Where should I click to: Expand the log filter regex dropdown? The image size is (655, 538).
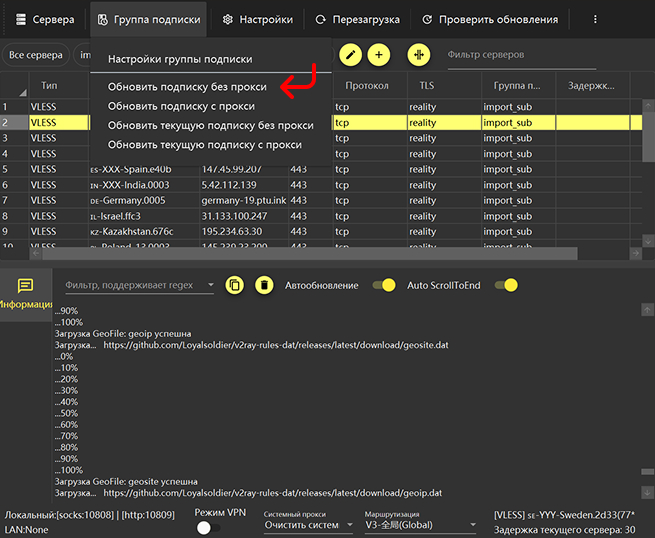click(x=210, y=287)
